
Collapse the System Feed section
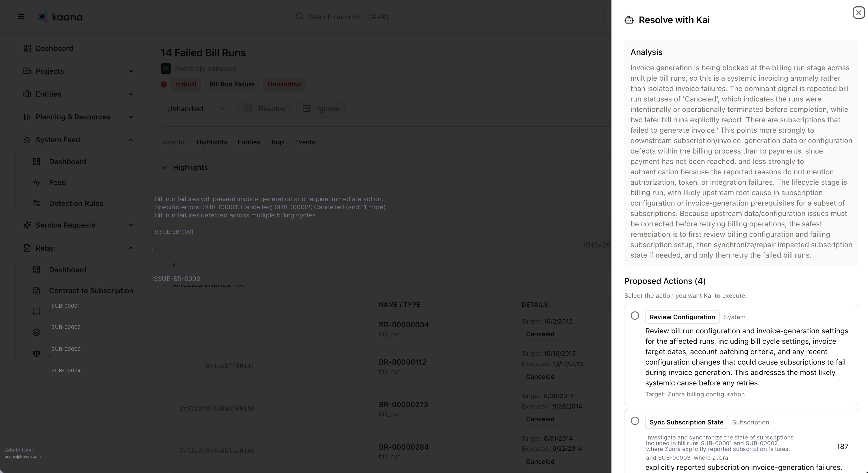pos(131,140)
